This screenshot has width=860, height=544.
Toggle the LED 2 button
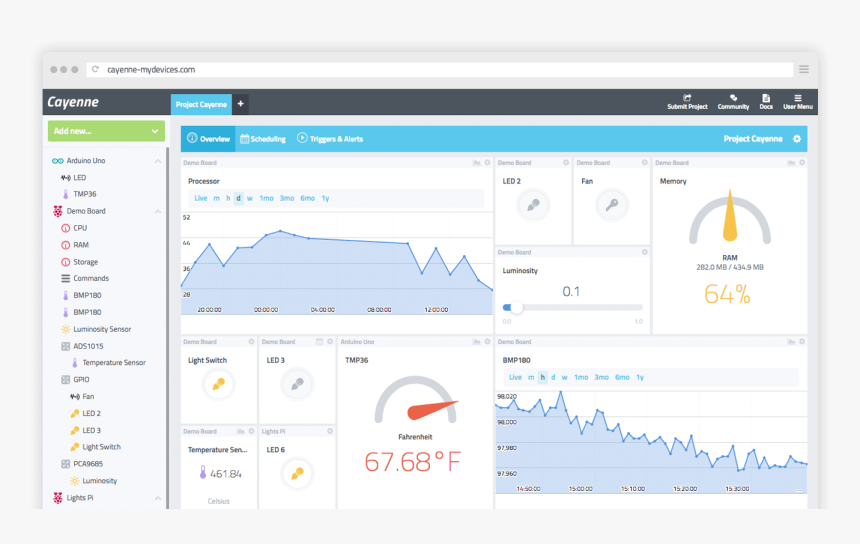pos(533,205)
